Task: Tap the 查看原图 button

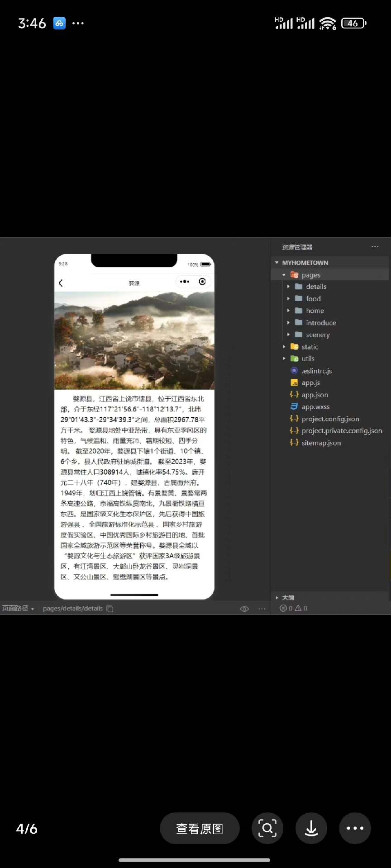Action: point(200,828)
